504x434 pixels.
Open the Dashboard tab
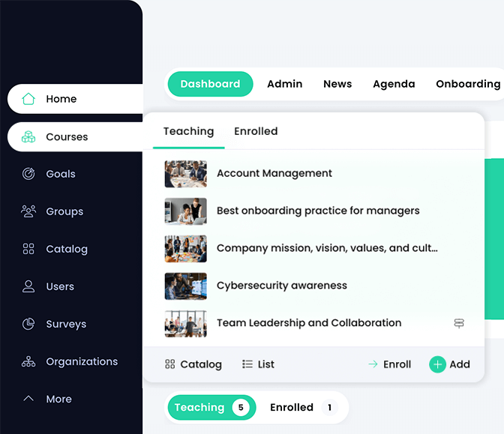pyautogui.click(x=210, y=84)
